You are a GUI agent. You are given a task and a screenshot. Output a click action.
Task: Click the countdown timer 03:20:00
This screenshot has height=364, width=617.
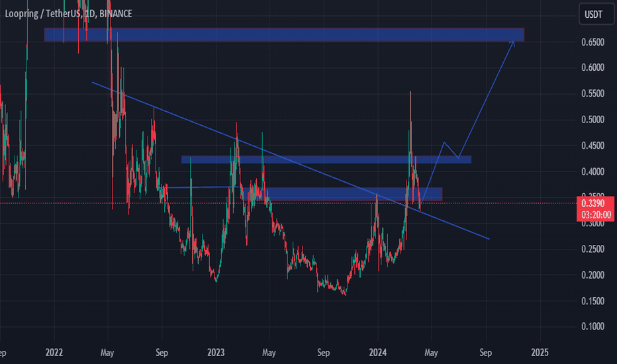(x=595, y=215)
